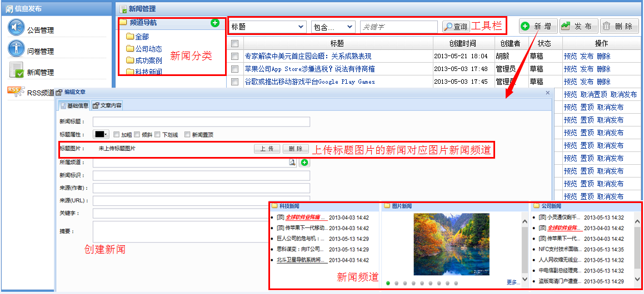Click the 上传 title image button
This screenshot has width=644, height=294.
267,149
